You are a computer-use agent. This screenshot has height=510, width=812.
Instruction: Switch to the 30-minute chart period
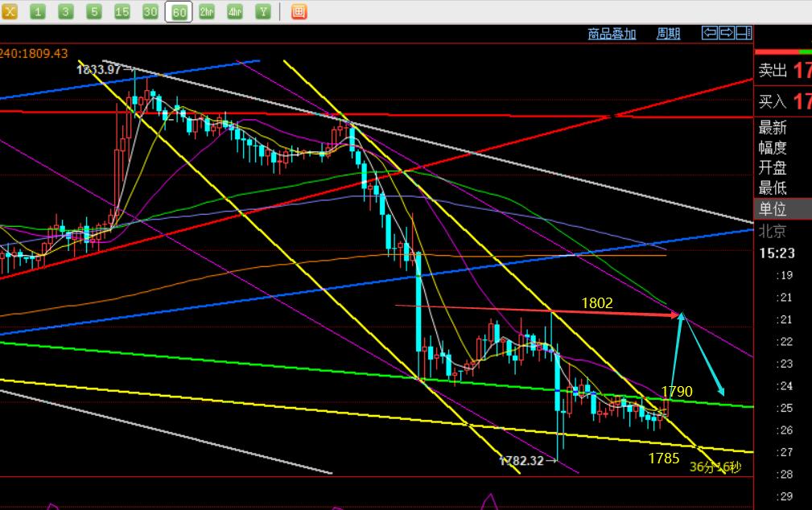[150, 11]
